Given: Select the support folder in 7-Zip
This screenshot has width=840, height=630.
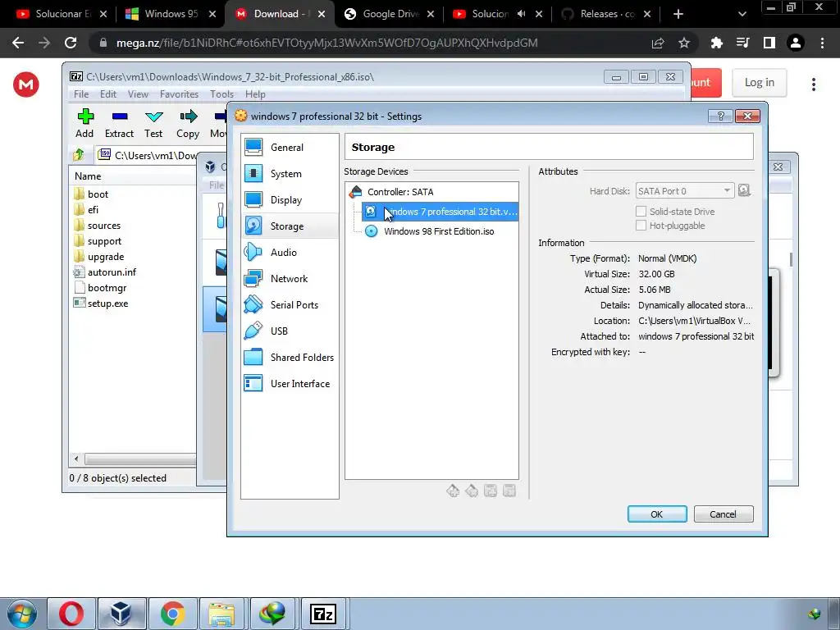Looking at the screenshot, I should [98, 241].
